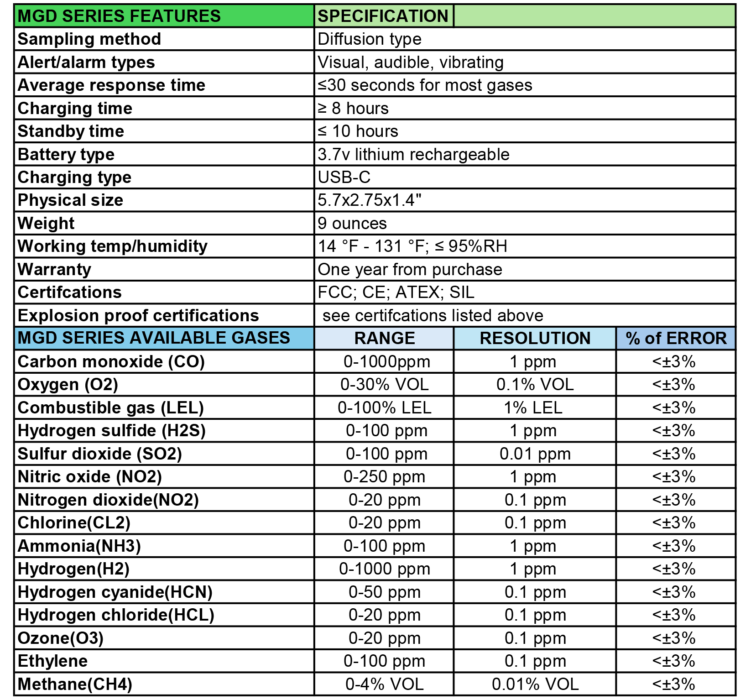Select the Methane(CH4) cell
Screen dimensions: 756x700
[164, 684]
